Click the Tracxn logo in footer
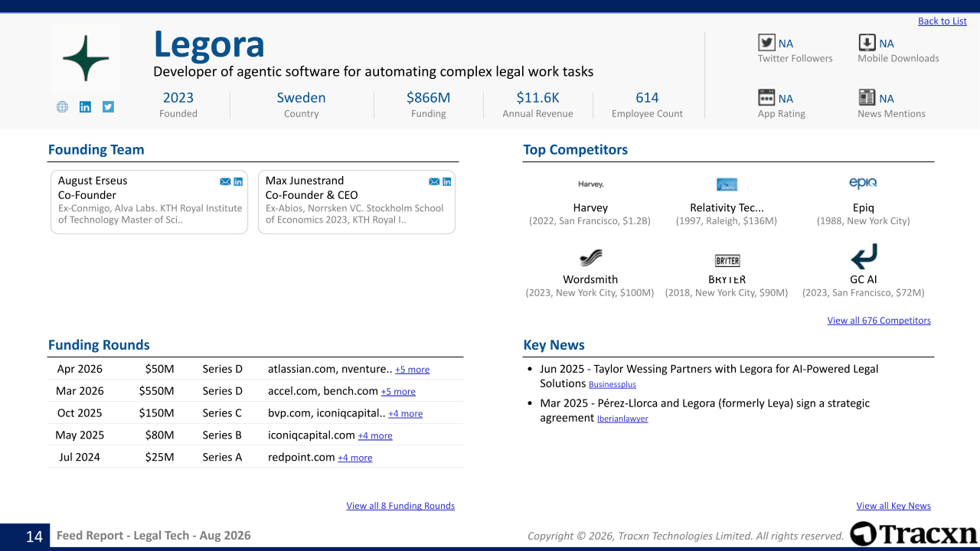This screenshot has width=980, height=551. pos(913,534)
